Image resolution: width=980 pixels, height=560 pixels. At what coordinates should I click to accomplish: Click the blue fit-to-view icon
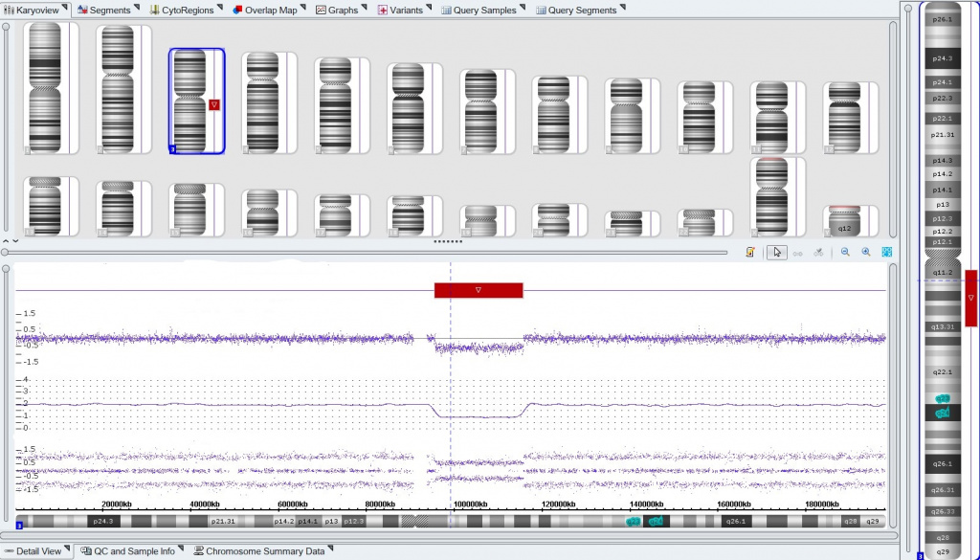point(887,253)
